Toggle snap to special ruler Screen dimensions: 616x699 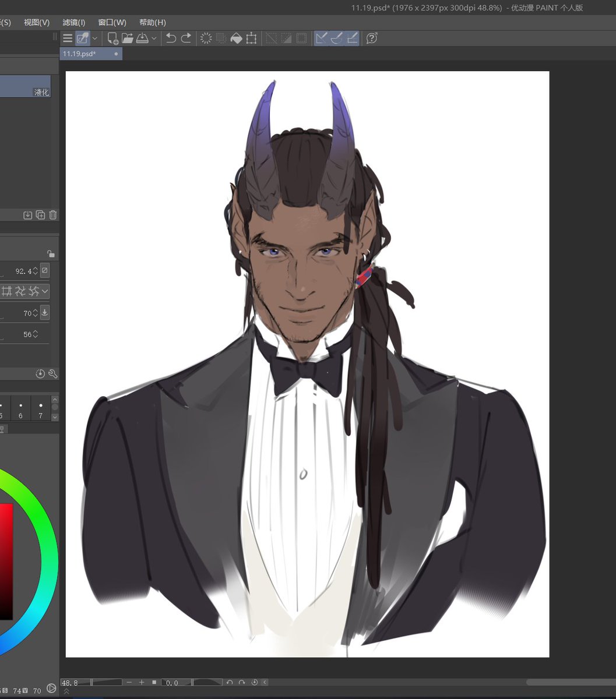pos(337,38)
